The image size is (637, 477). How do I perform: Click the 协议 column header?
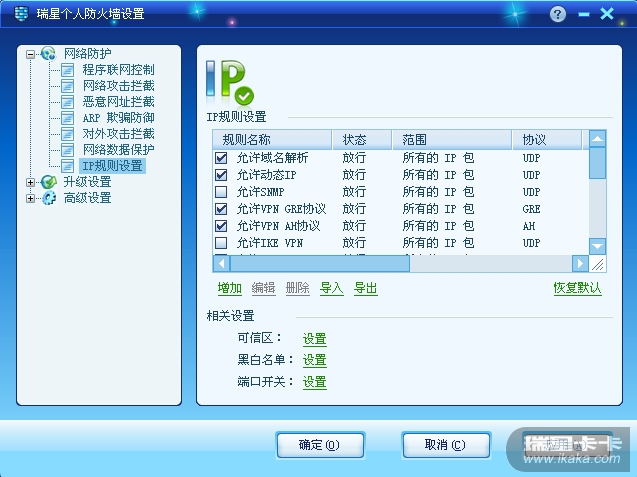point(547,140)
